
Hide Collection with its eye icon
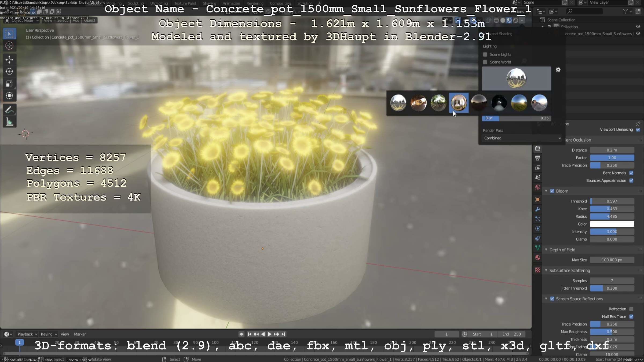[x=638, y=27]
